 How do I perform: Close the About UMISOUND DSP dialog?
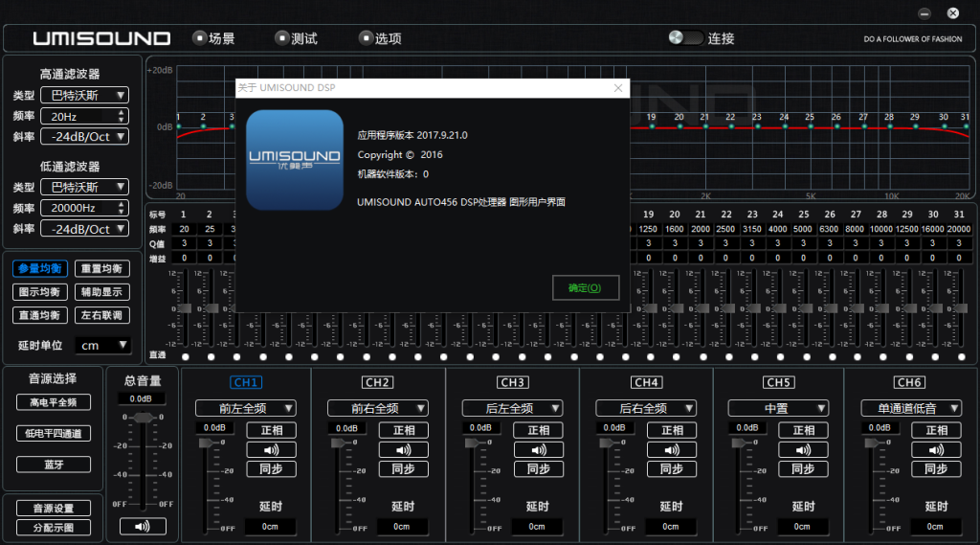click(x=618, y=87)
